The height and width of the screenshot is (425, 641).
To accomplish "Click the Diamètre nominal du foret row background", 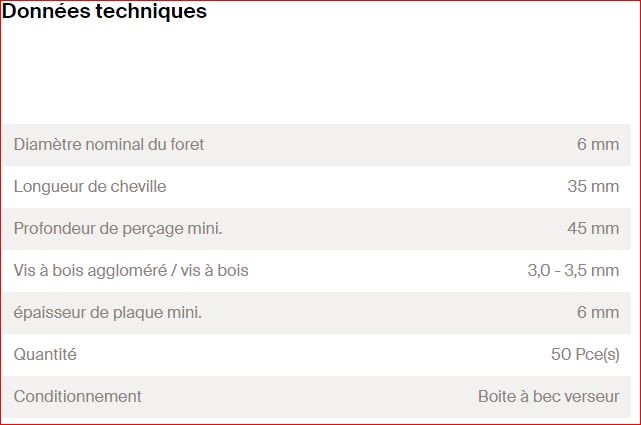I will pyautogui.click(x=316, y=145).
